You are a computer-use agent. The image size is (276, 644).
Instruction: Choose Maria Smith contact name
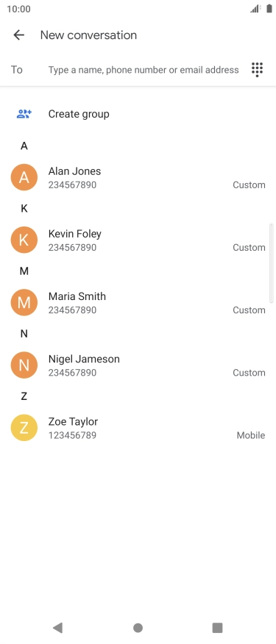pyautogui.click(x=77, y=296)
